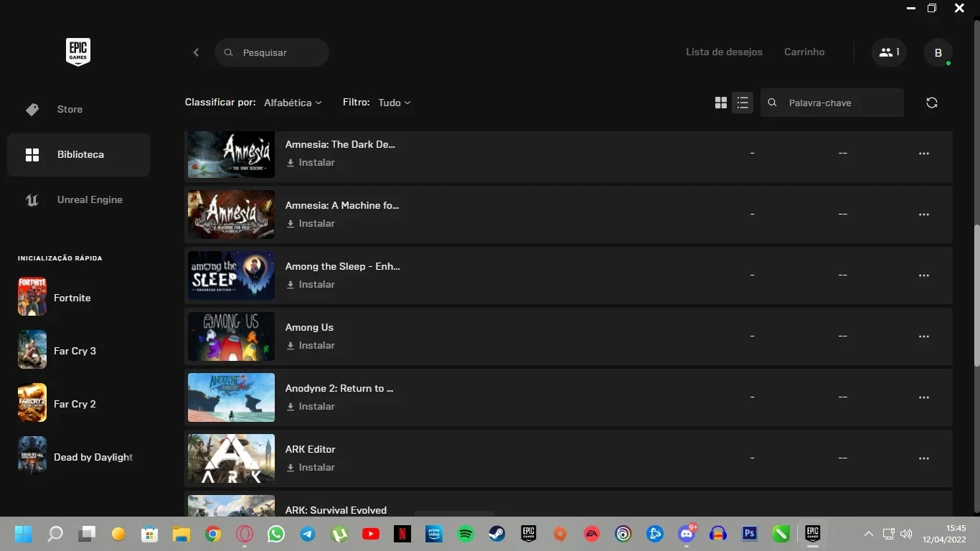Select Biblioteca in the sidebar
Image resolution: width=980 pixels, height=551 pixels.
click(x=78, y=154)
